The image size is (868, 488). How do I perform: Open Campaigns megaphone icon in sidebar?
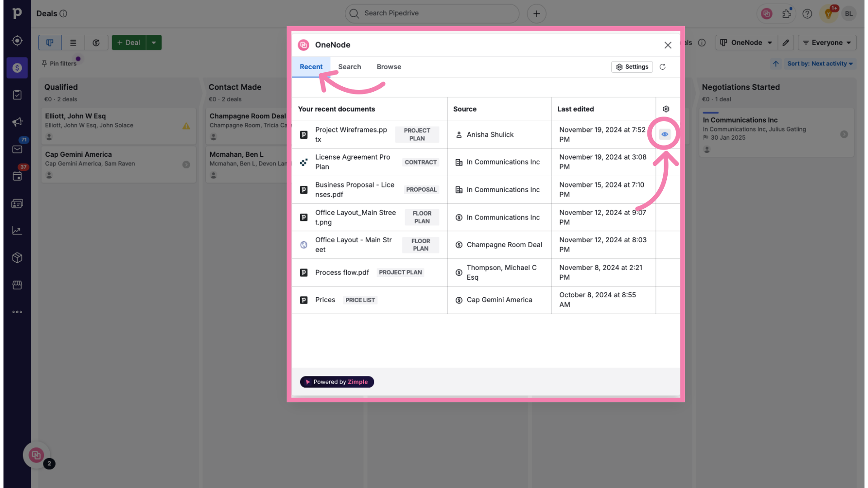tap(17, 122)
